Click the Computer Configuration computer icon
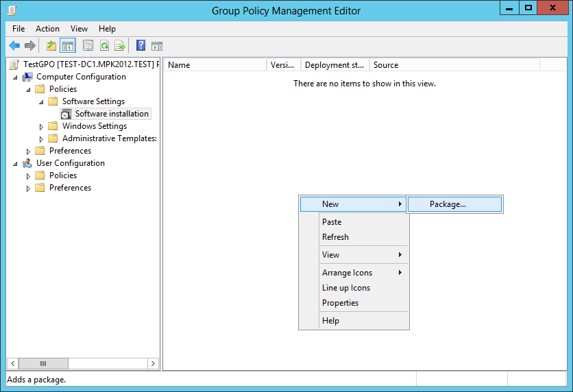 pos(27,77)
